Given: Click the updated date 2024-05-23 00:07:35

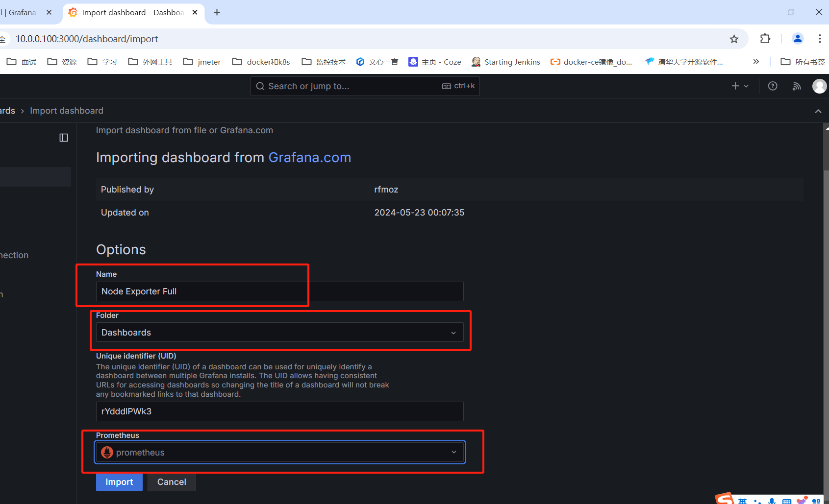Looking at the screenshot, I should click(419, 213).
